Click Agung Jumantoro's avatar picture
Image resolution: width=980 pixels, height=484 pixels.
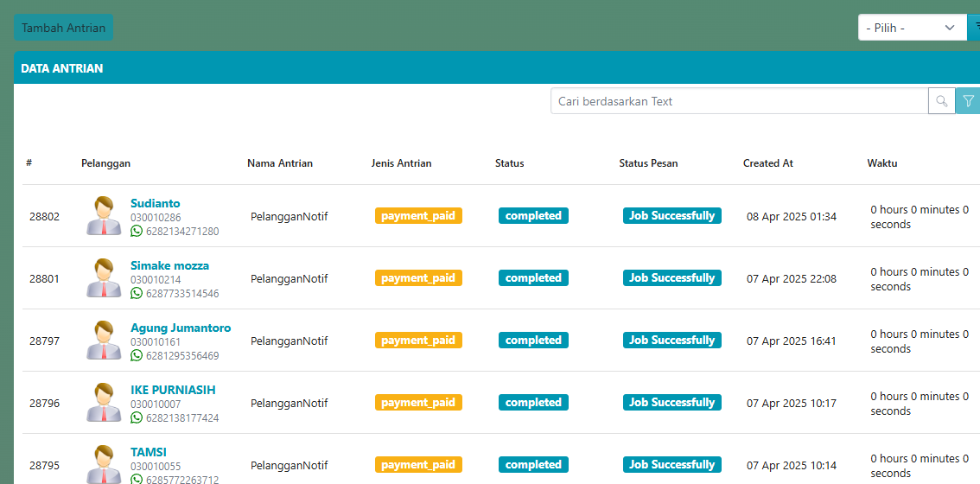pyautogui.click(x=104, y=341)
